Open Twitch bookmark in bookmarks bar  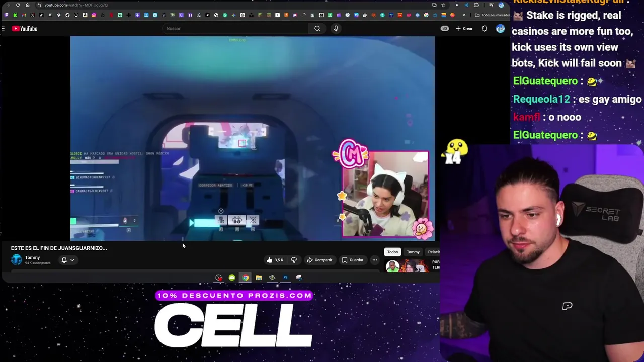(x=7, y=15)
